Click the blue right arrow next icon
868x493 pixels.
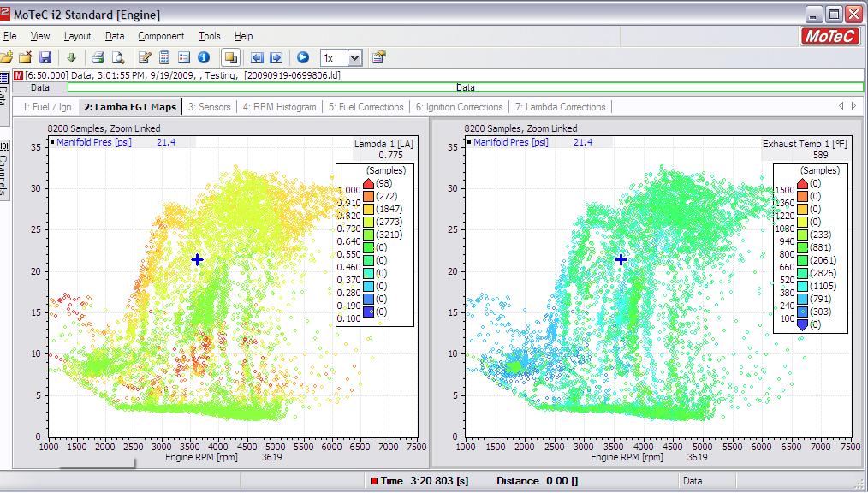point(276,57)
